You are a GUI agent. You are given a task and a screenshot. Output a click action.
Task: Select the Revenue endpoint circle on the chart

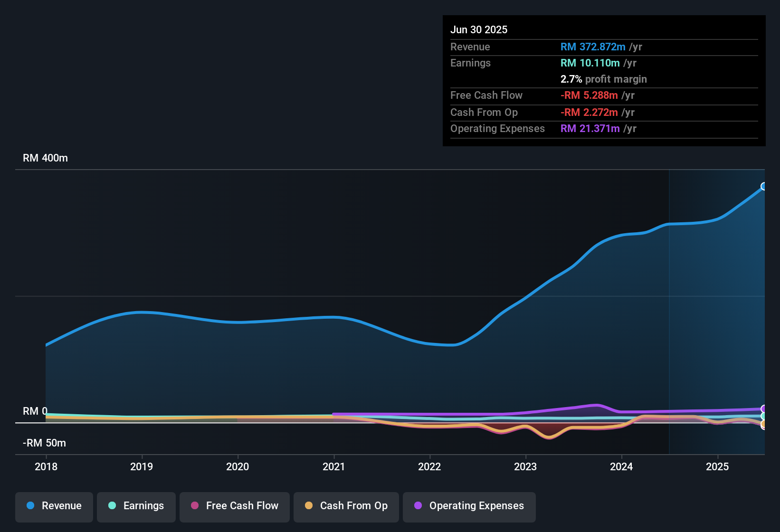(764, 186)
